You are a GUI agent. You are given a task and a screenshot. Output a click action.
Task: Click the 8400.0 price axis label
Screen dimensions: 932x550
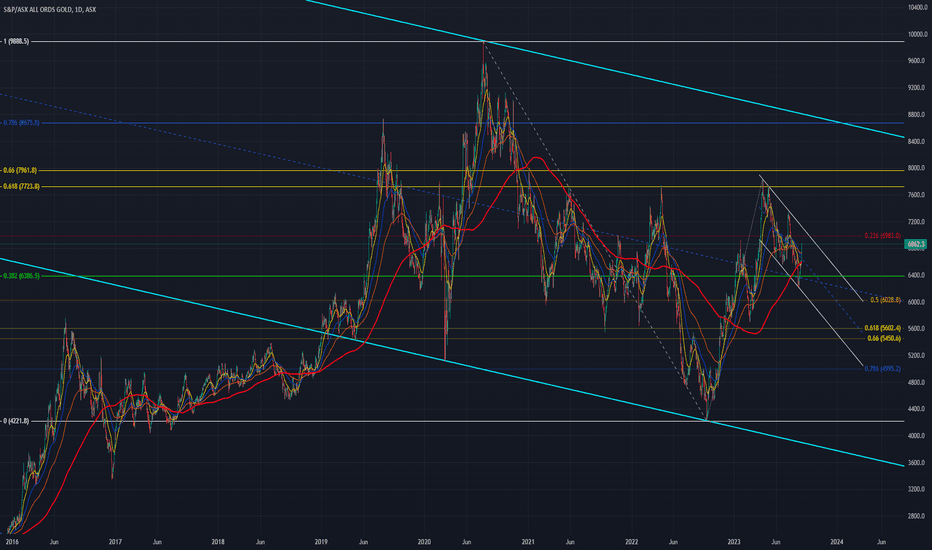click(x=916, y=142)
